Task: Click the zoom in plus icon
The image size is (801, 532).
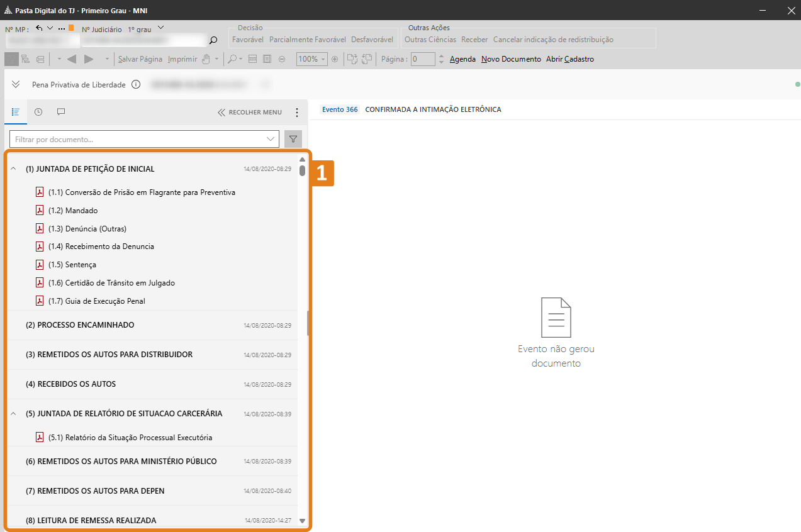Action: point(335,59)
